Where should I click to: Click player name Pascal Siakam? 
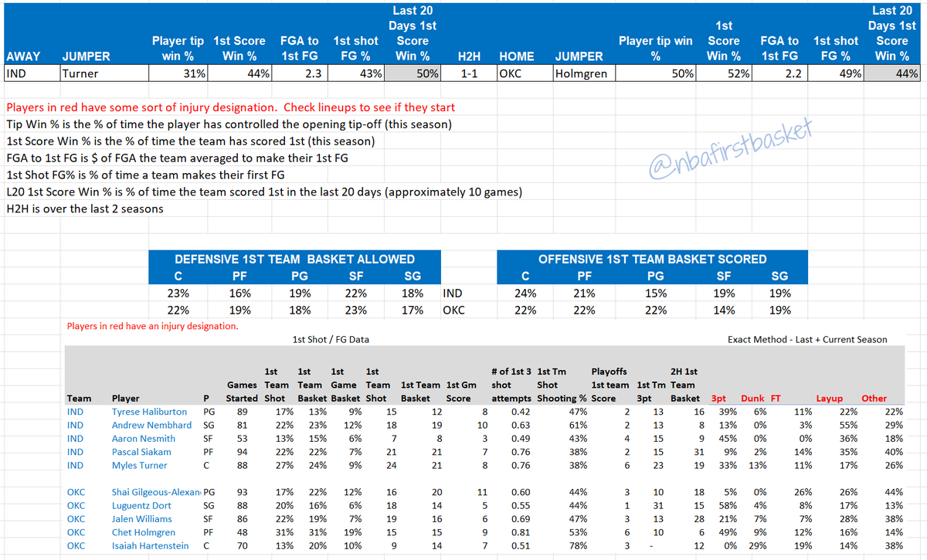coord(141,452)
